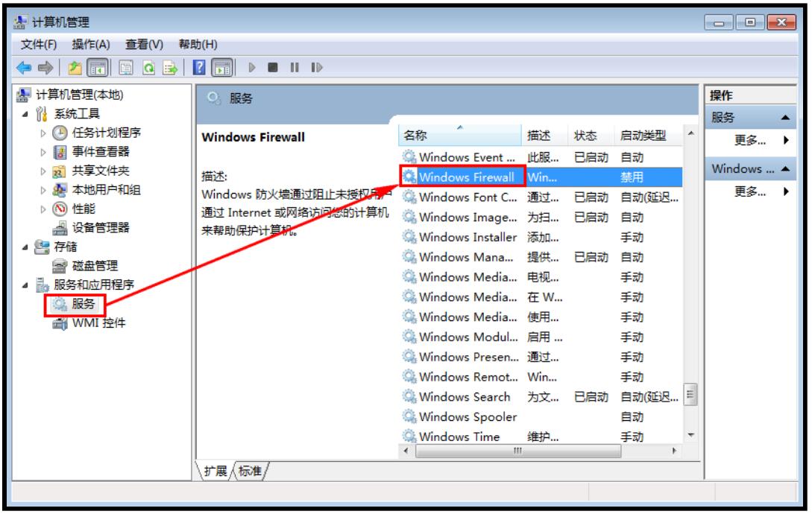Click the Pause Service toolbar icon

[295, 67]
